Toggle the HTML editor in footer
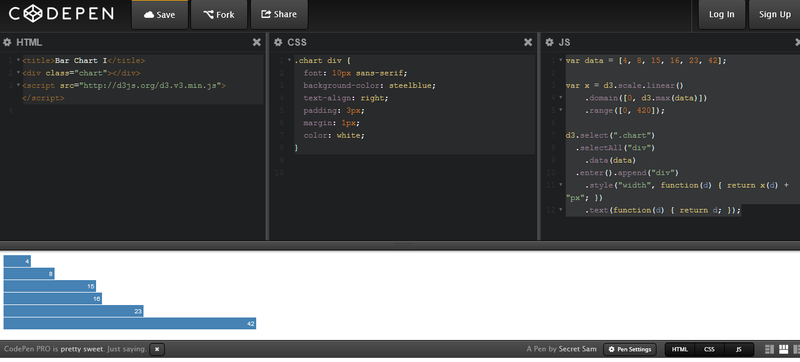The width and height of the screenshot is (800, 362). 680,349
